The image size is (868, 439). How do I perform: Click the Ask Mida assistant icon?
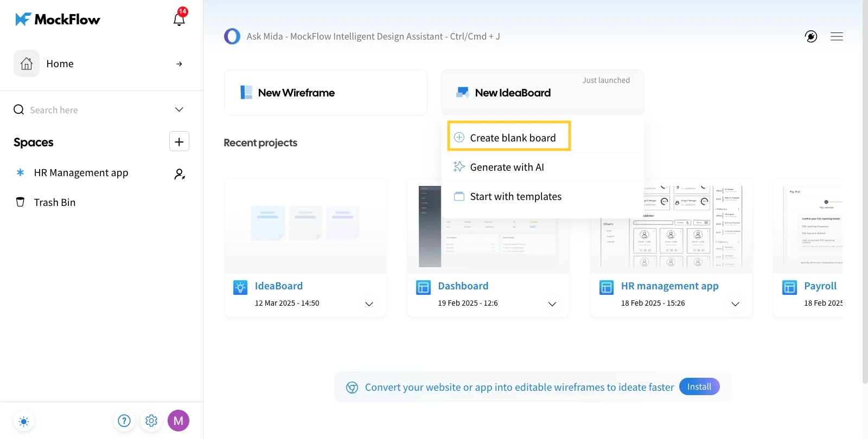pos(232,36)
